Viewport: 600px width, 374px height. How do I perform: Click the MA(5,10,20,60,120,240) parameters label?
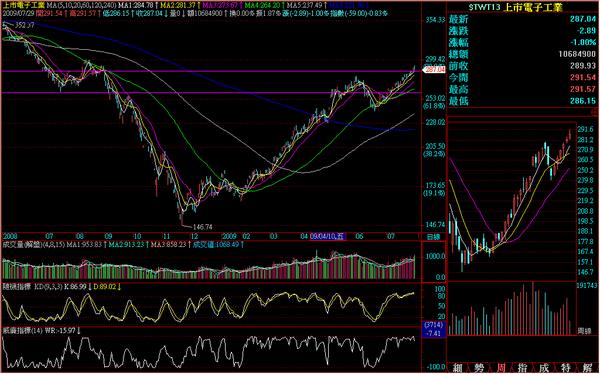[81, 5]
